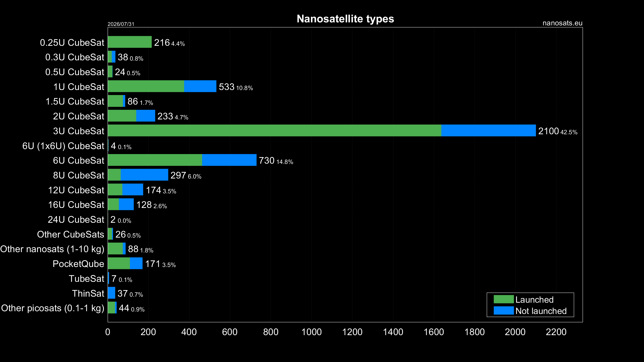Select the 12U CubeSat axis label
Screen dimensions: 644x362
[76, 190]
